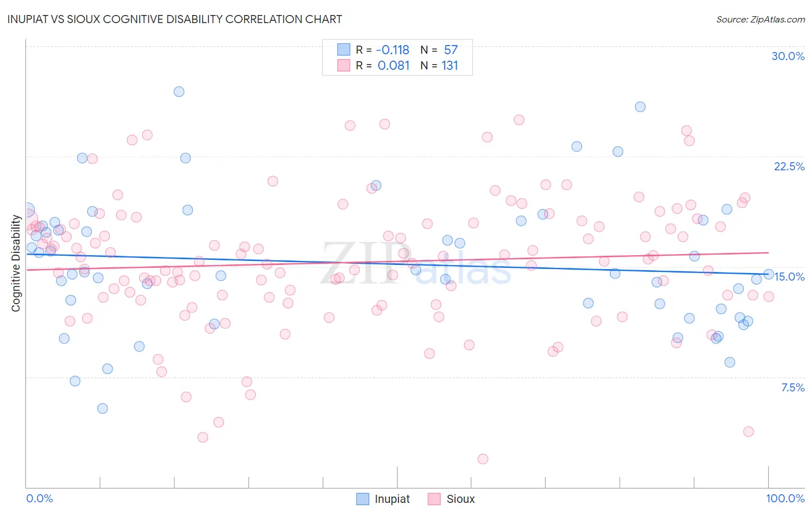812x515 pixels.
Task: Click the Cognitive Disability axis title
Action: 16,263
